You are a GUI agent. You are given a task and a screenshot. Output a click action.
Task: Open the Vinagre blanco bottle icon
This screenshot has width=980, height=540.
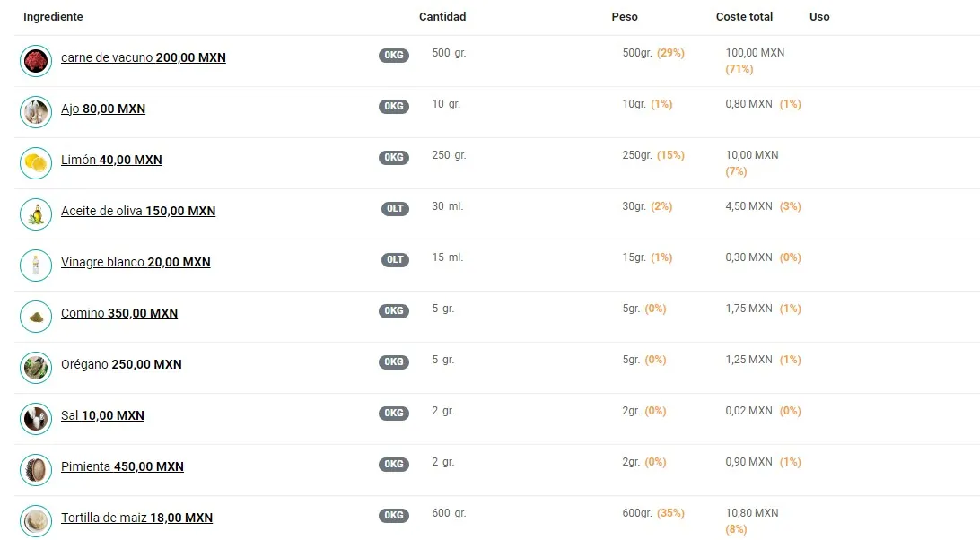36,266
